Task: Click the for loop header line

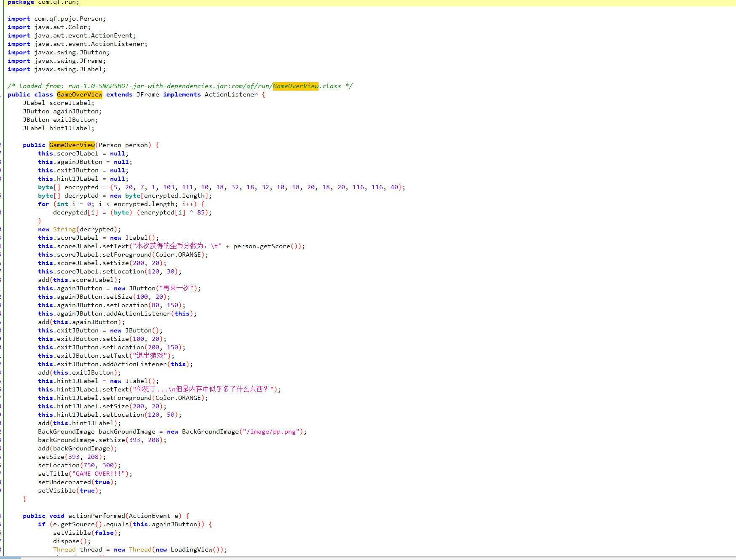Action: point(121,204)
